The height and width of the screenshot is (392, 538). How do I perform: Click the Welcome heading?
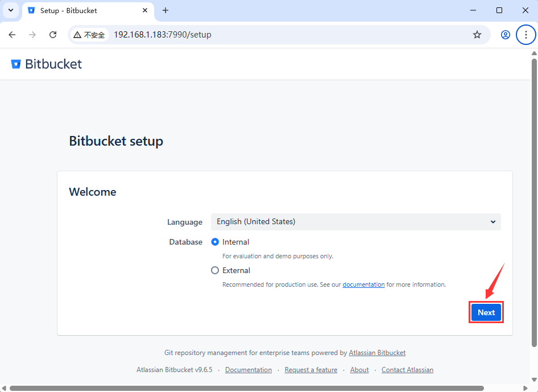(93, 192)
